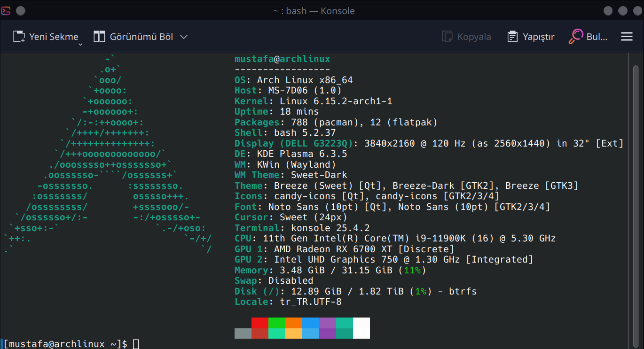Click the Konsole app icon in title bar
Screen dimensions: 644x349
[x=7, y=10]
